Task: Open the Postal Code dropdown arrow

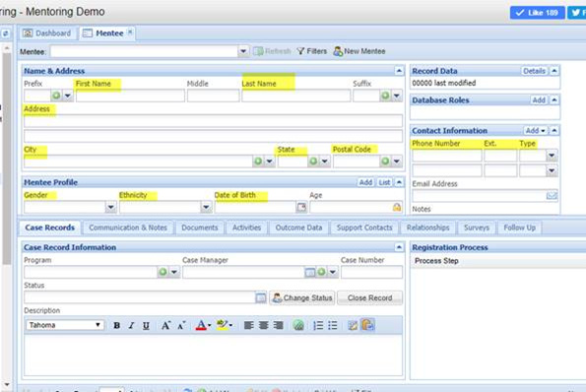Action: point(397,162)
